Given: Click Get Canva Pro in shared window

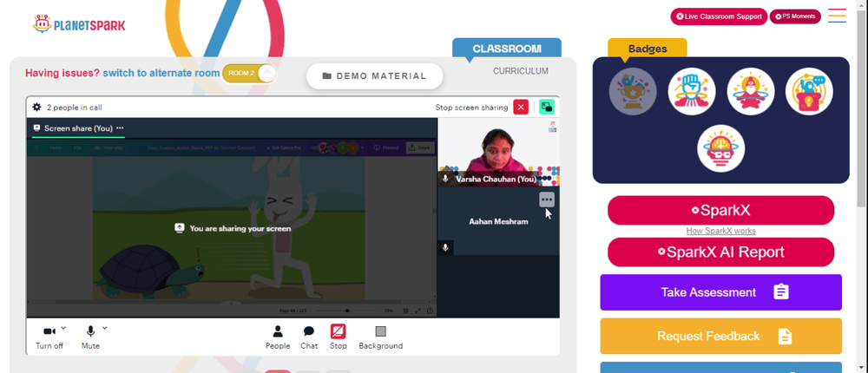Looking at the screenshot, I should pyautogui.click(x=284, y=147).
